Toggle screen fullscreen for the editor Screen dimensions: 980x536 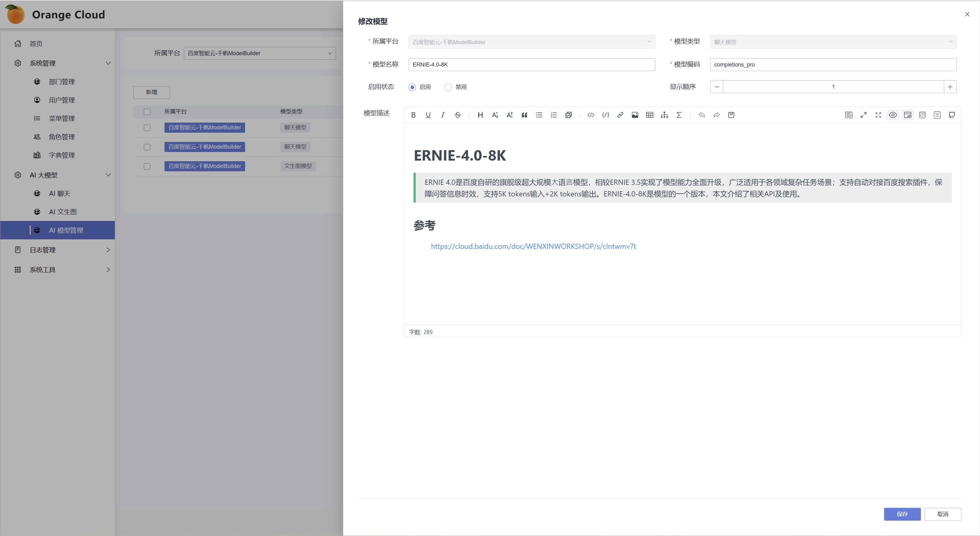[x=878, y=115]
